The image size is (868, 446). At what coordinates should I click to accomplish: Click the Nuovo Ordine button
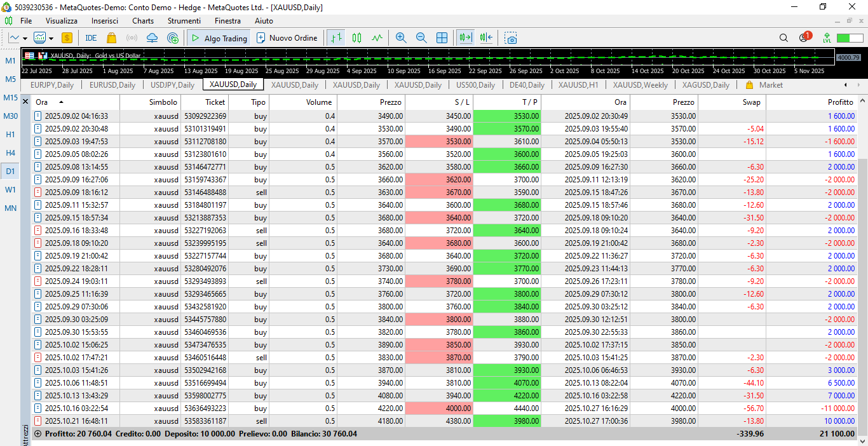[x=287, y=38]
